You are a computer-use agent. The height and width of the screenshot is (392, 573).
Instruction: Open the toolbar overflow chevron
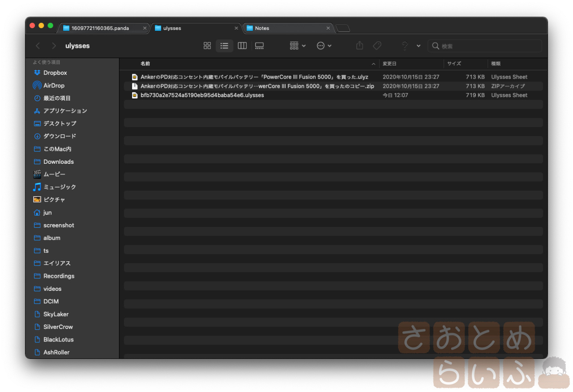point(419,46)
